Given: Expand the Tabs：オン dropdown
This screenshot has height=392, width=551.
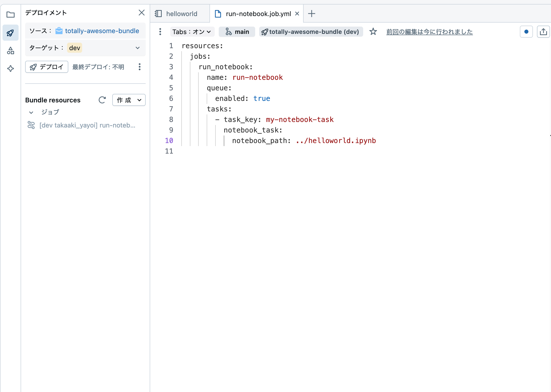Looking at the screenshot, I should coord(192,32).
